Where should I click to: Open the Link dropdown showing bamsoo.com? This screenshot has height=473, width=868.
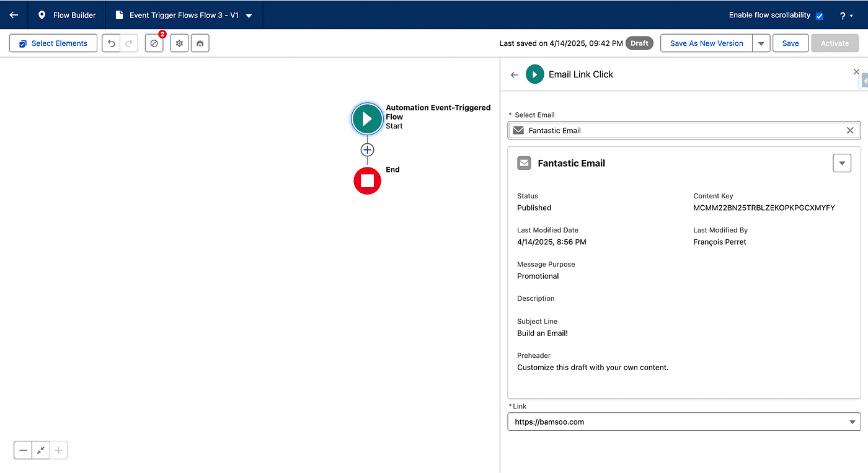coord(684,422)
